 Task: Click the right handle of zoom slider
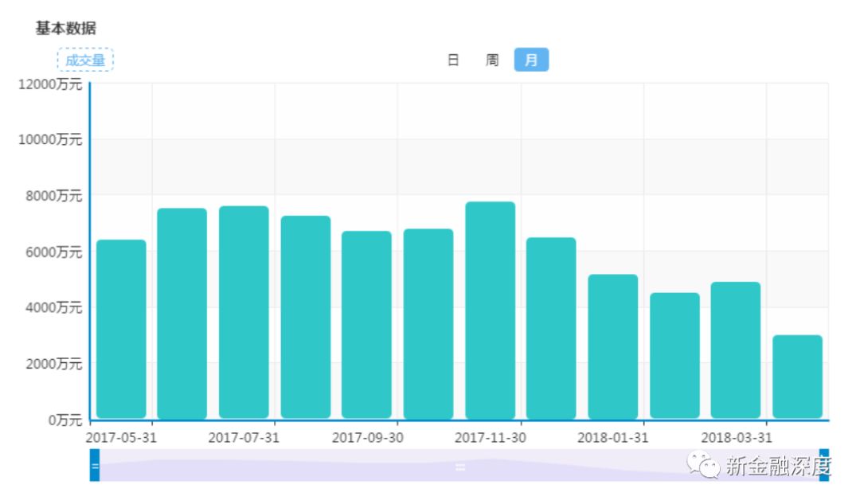823,466
